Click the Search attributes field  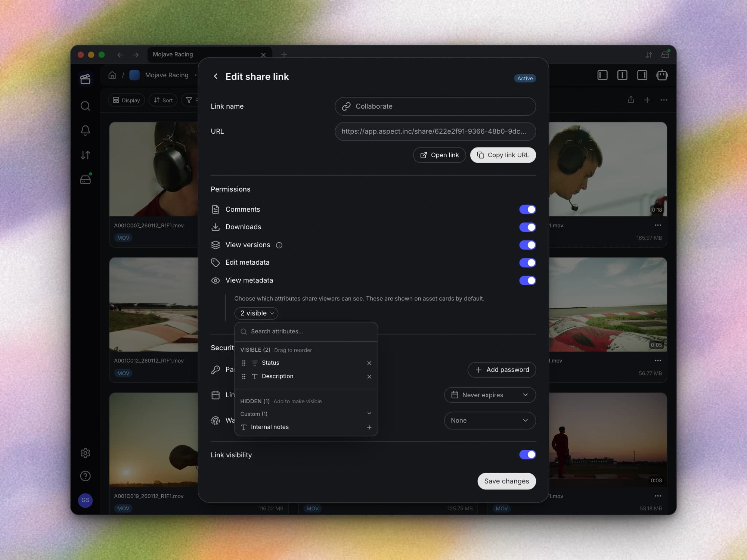306,332
